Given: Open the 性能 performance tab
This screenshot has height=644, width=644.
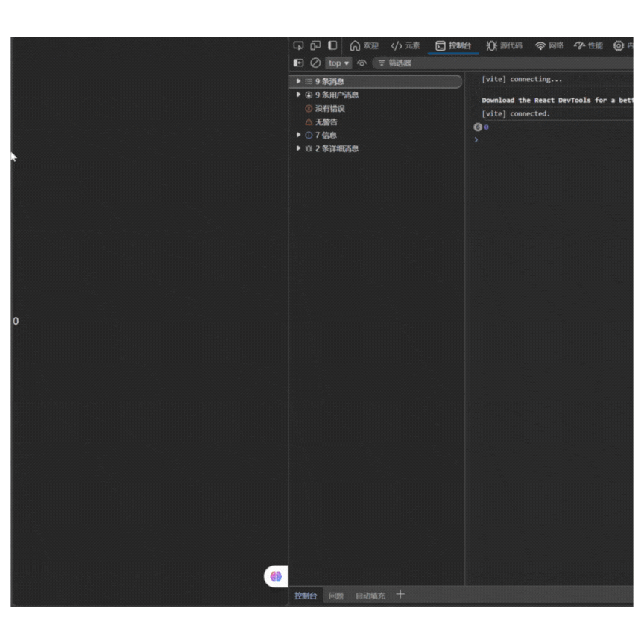Looking at the screenshot, I should tap(588, 45).
